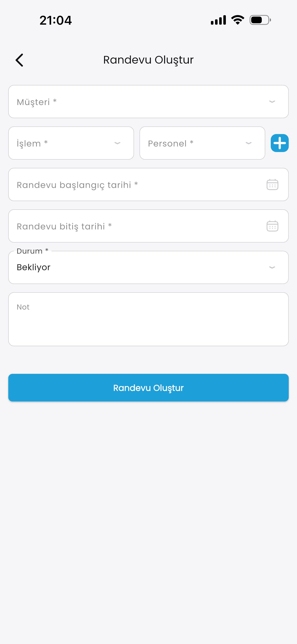Tap the 21:04 clock in status bar

56,20
